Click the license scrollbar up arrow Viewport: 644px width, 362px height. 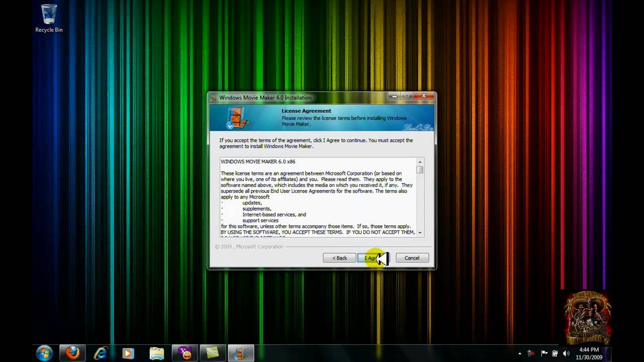(x=420, y=162)
